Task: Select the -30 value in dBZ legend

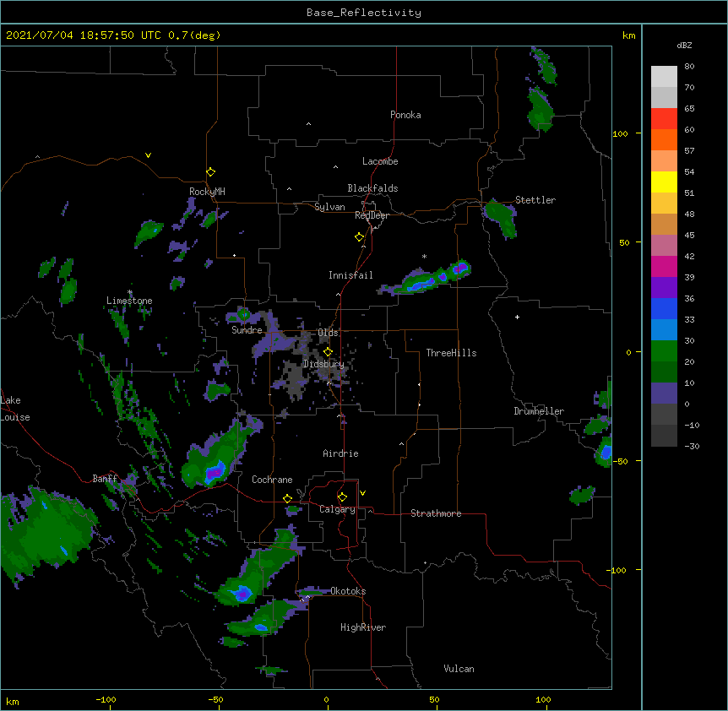Action: pyautogui.click(x=692, y=446)
